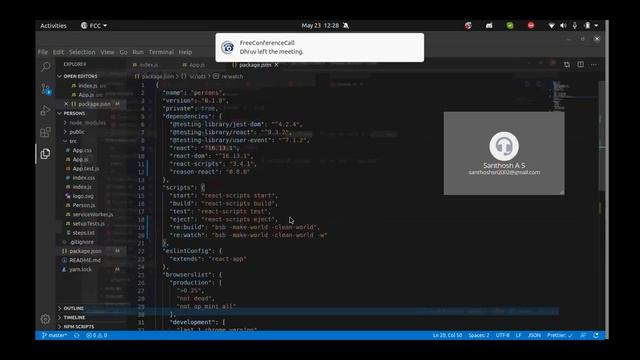Viewport: 640px width, 360px height.
Task: Open serviceWorker.js in the explorer
Action: [x=93, y=214]
